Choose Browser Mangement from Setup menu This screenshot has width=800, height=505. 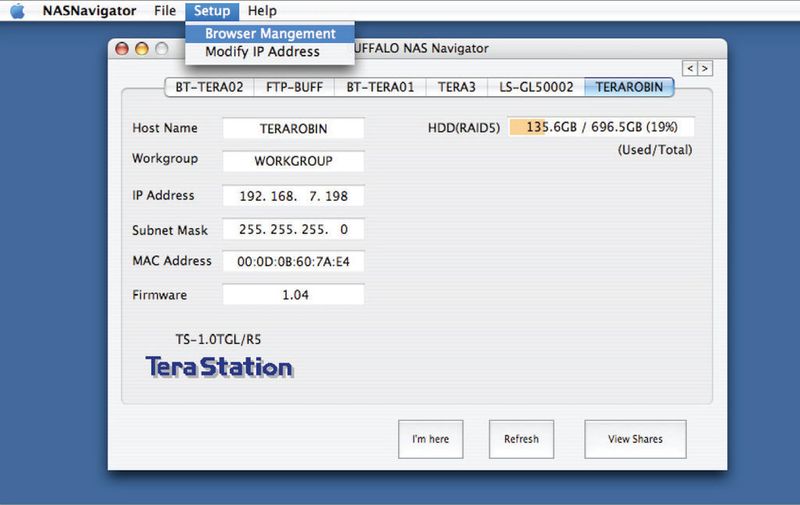pos(270,34)
